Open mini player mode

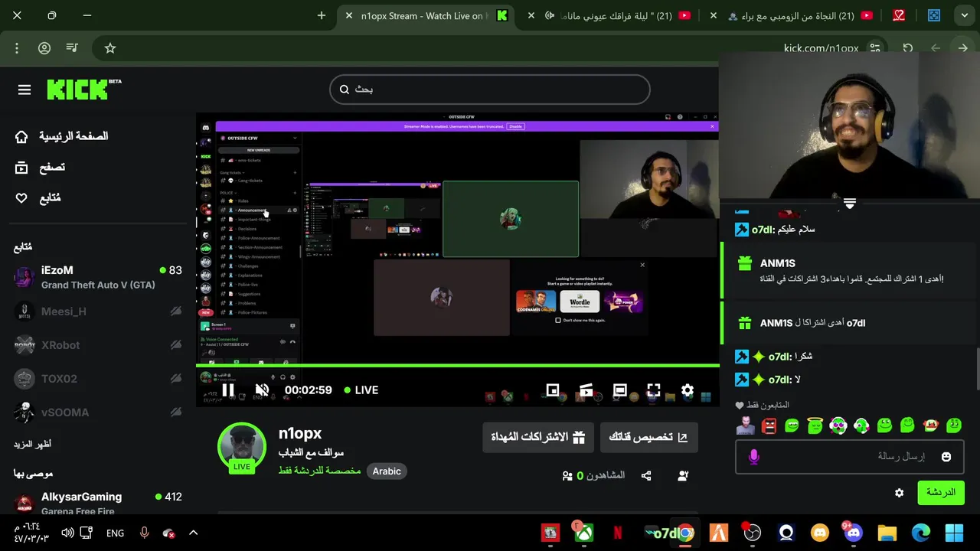coord(553,390)
